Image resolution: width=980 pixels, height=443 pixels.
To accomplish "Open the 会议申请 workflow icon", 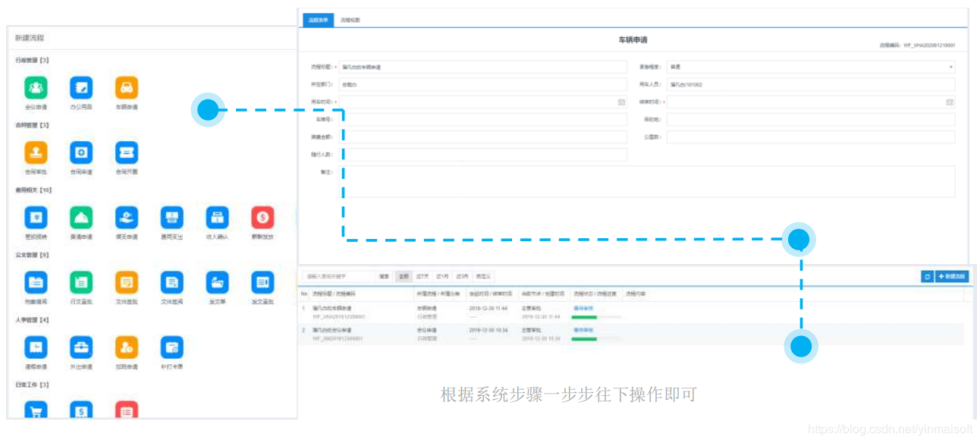I will pyautogui.click(x=36, y=88).
